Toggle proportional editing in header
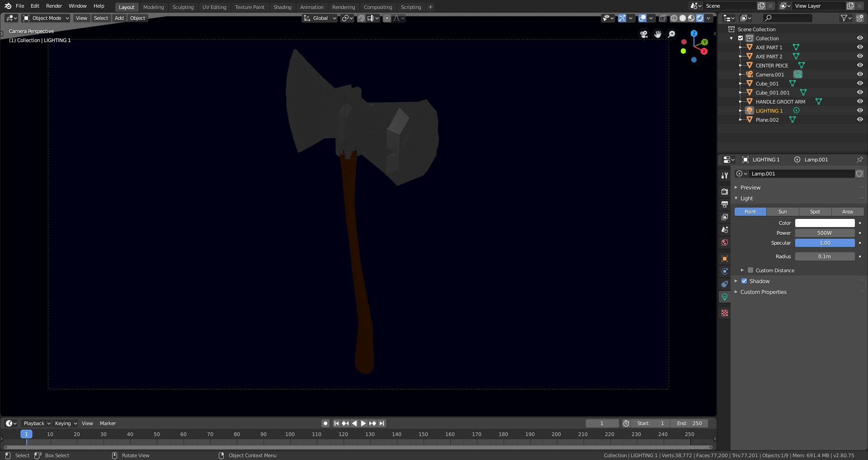Viewport: 868px width, 460px height. 387,18
